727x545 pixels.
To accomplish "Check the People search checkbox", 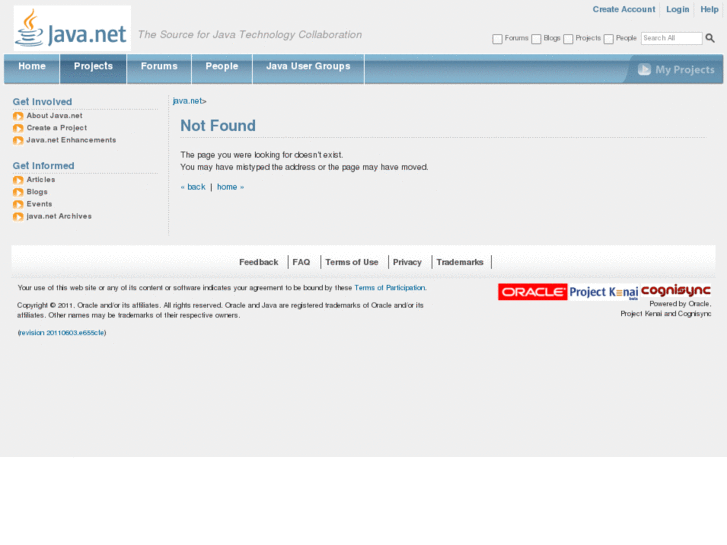I will point(609,39).
